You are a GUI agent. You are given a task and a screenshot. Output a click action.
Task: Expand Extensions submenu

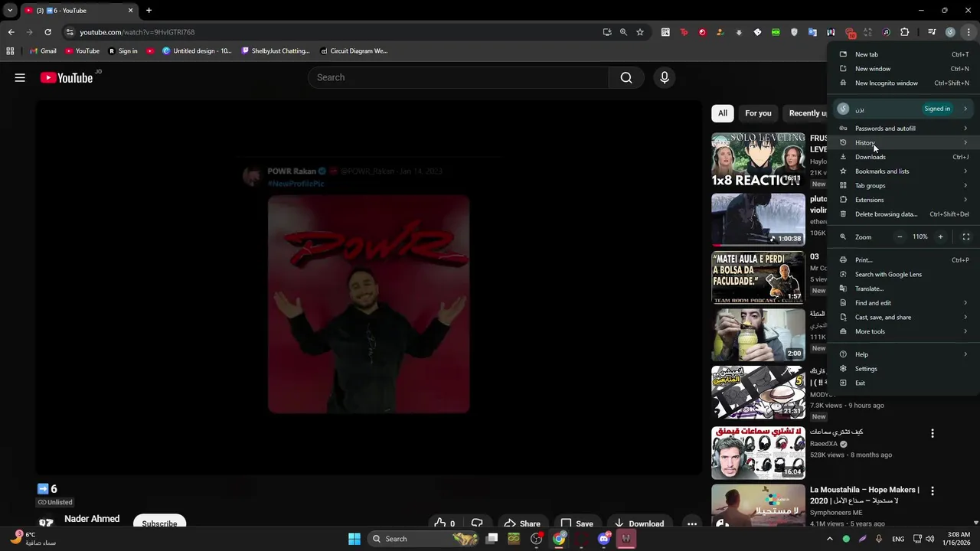[x=903, y=200]
